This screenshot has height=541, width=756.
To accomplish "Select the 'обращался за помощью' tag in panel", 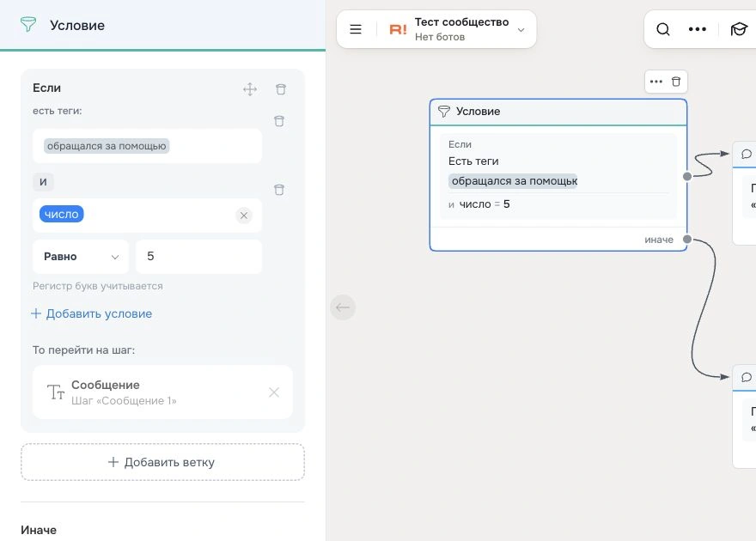I will click(107, 146).
